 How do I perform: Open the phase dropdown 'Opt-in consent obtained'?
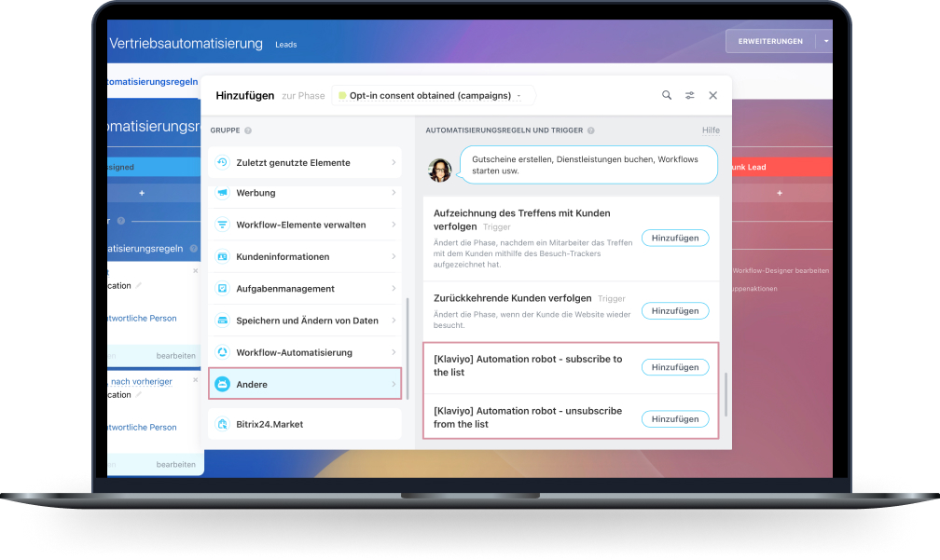434,95
